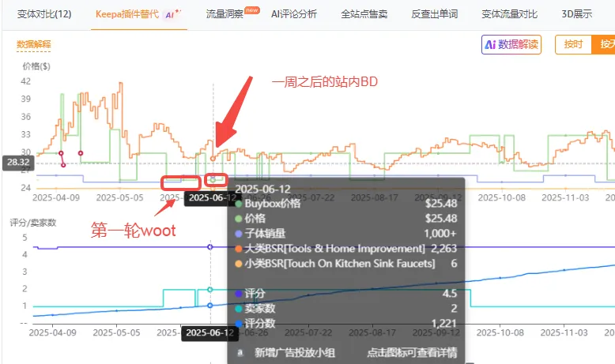Click the 评分 data point on purple line
Viewport: 615px width, 364px height.
click(209, 247)
